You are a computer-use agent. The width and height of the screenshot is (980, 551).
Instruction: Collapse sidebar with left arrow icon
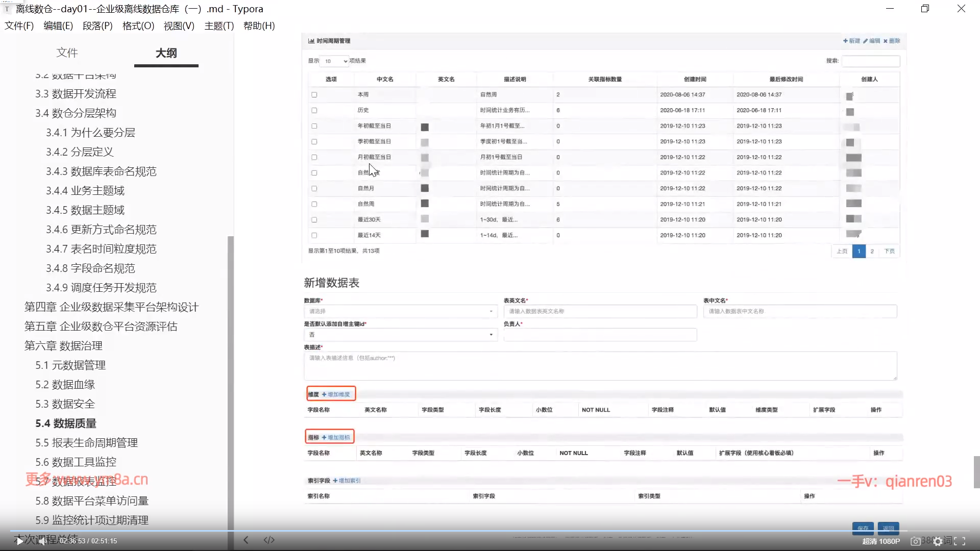[x=246, y=540]
